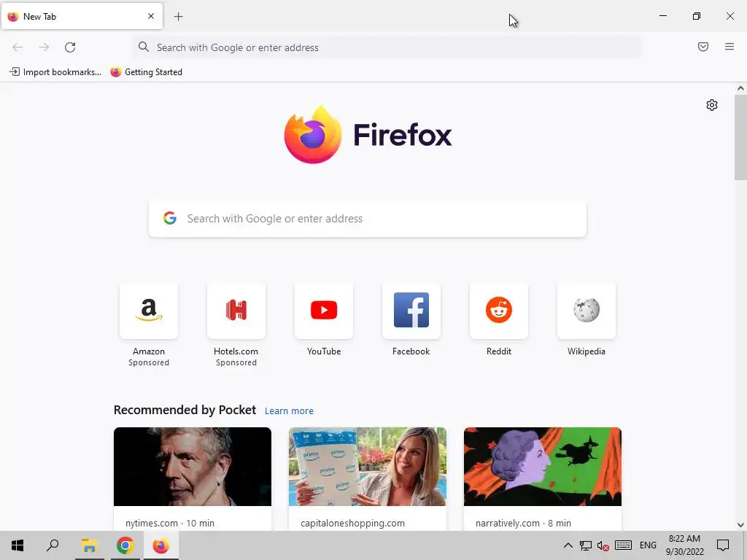Click the address bar magnifier icon

coord(144,47)
